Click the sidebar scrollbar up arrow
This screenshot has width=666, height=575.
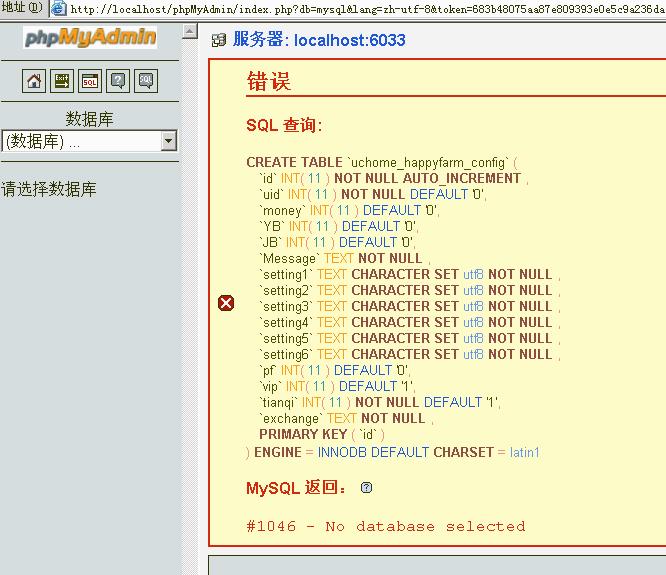coord(190,31)
